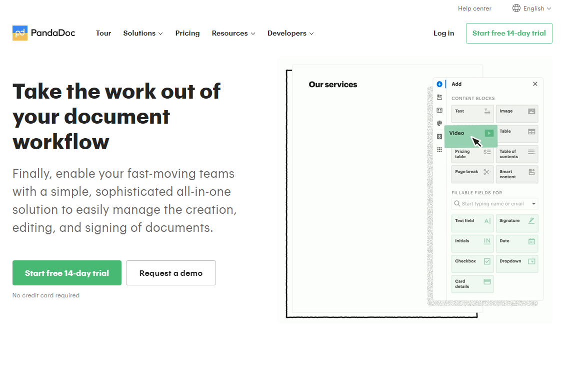Screen dimensions: 588x368
Task: Click the 'No credit card required' text
Action: tap(46, 295)
